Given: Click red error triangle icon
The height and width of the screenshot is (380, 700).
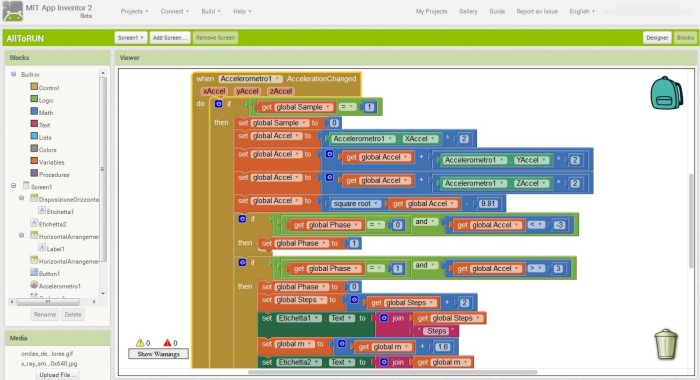Looking at the screenshot, I should coord(167,342).
